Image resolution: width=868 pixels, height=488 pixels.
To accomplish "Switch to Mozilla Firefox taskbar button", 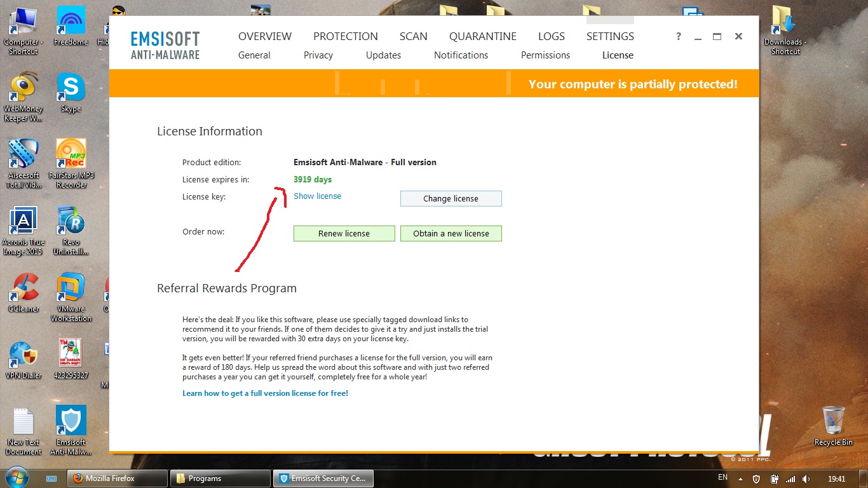I will point(118,478).
